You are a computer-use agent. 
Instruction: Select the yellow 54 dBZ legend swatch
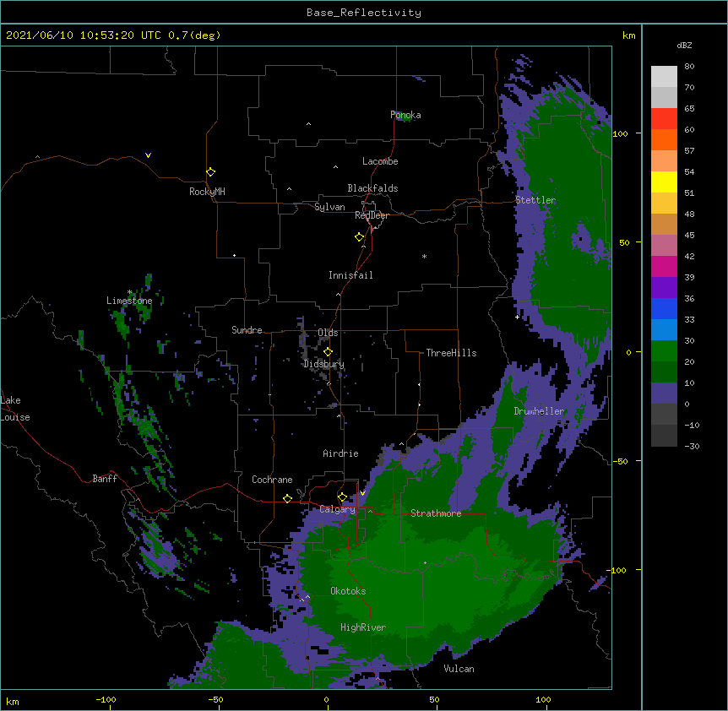click(664, 182)
